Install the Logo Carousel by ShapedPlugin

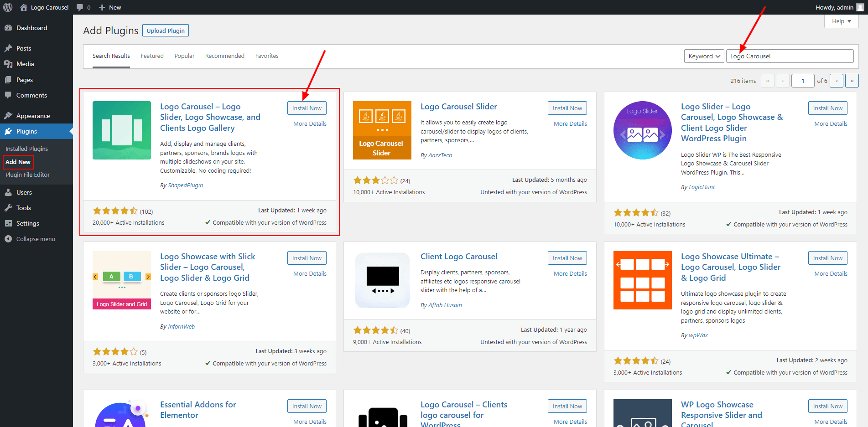tap(307, 108)
